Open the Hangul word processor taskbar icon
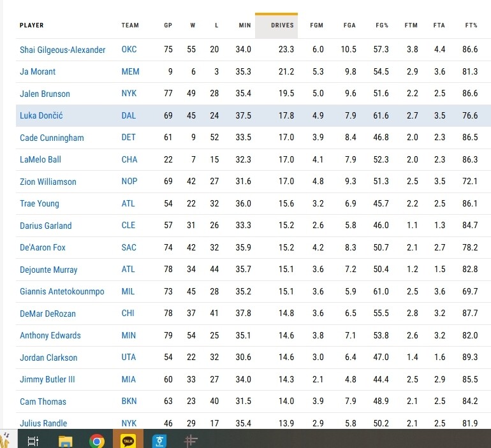Viewport: 491px width, 448px height. [x=159, y=441]
